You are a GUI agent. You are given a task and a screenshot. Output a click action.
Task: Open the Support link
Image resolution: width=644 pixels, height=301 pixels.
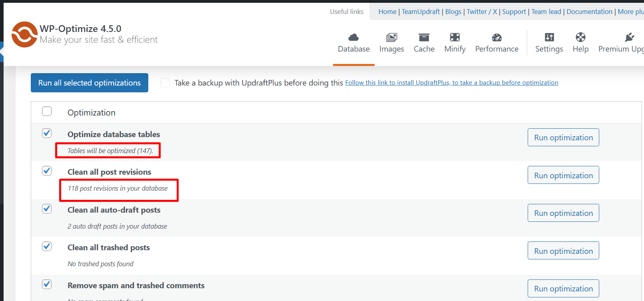coord(514,12)
